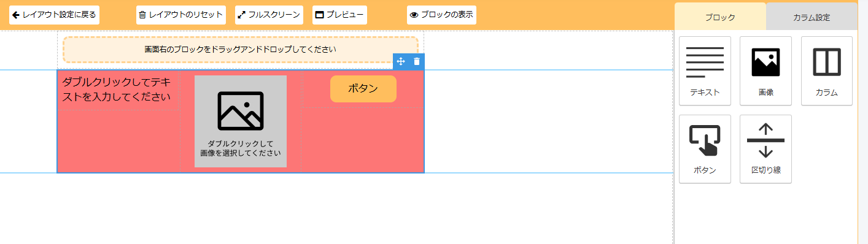868x244 pixels.
Task: Enter フルスクリーン mode
Action: (269, 15)
